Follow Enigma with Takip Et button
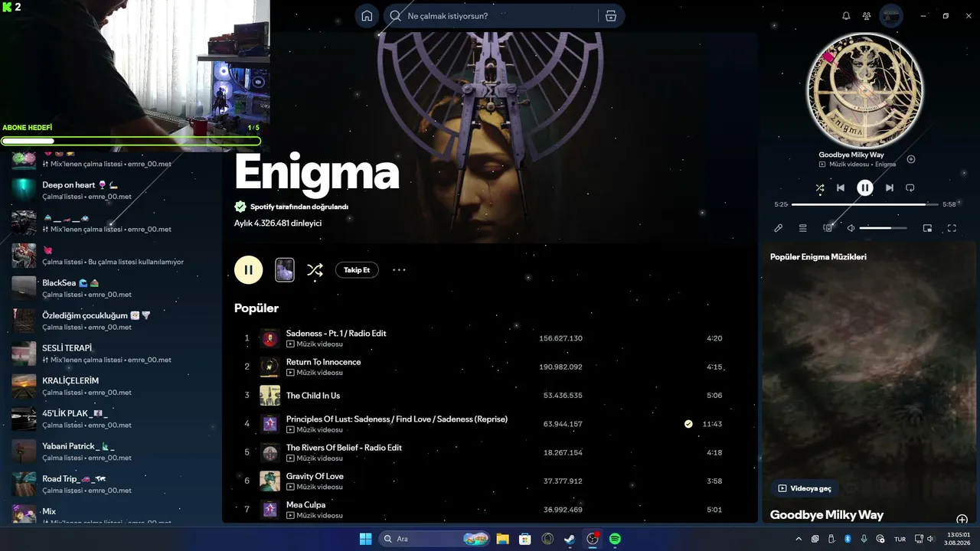This screenshot has width=980, height=551. pos(357,270)
